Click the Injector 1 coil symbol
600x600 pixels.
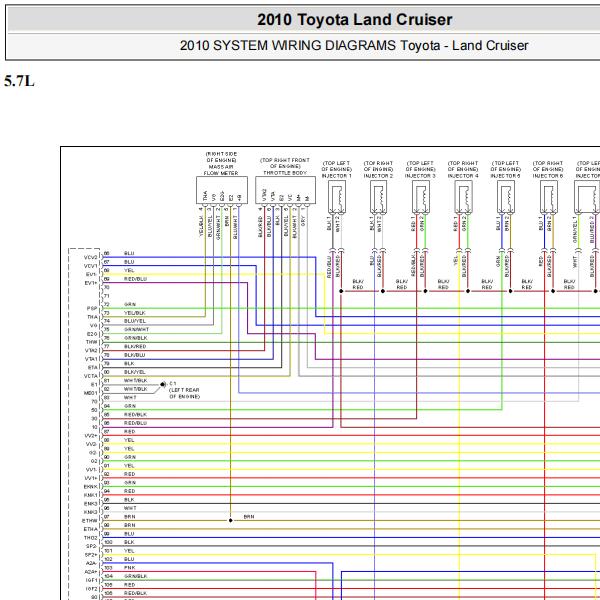tap(337, 197)
